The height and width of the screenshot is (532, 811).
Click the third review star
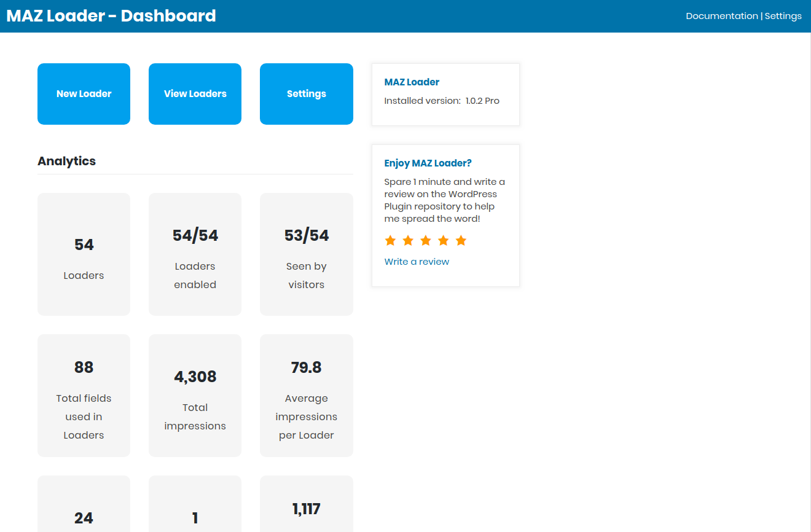[426, 240]
